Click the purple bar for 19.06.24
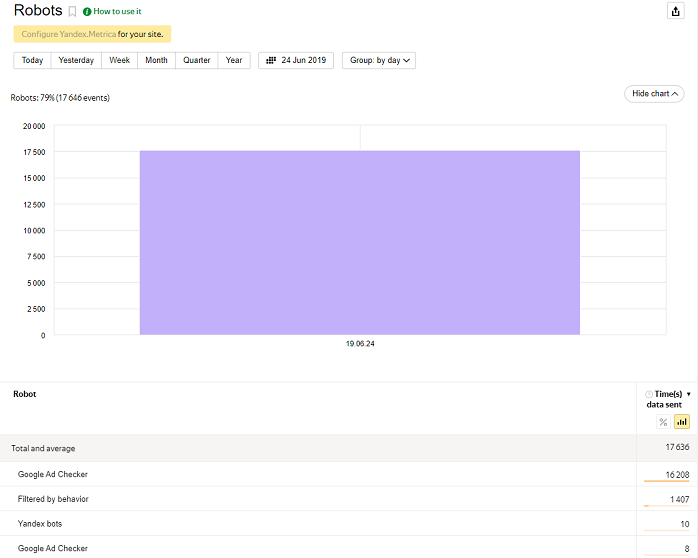This screenshot has width=698, height=558. tap(359, 242)
